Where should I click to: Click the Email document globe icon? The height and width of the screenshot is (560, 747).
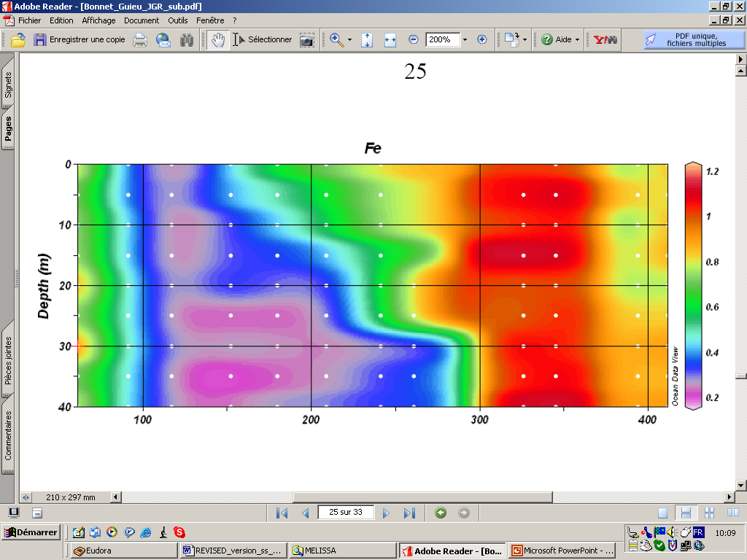163,40
